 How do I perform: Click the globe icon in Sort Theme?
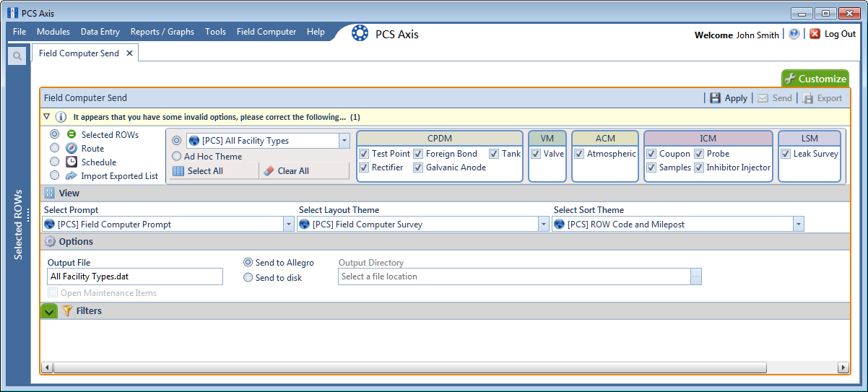(560, 225)
